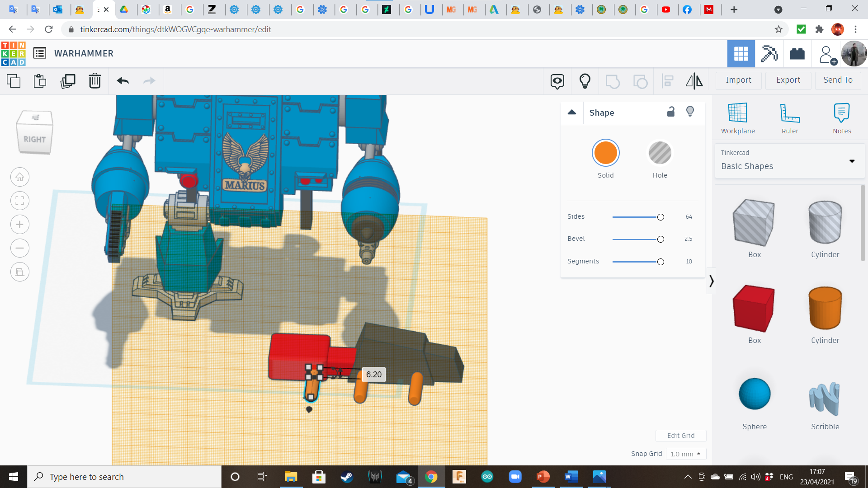The height and width of the screenshot is (488, 868).
Task: Click the Undo arrow
Action: click(123, 81)
